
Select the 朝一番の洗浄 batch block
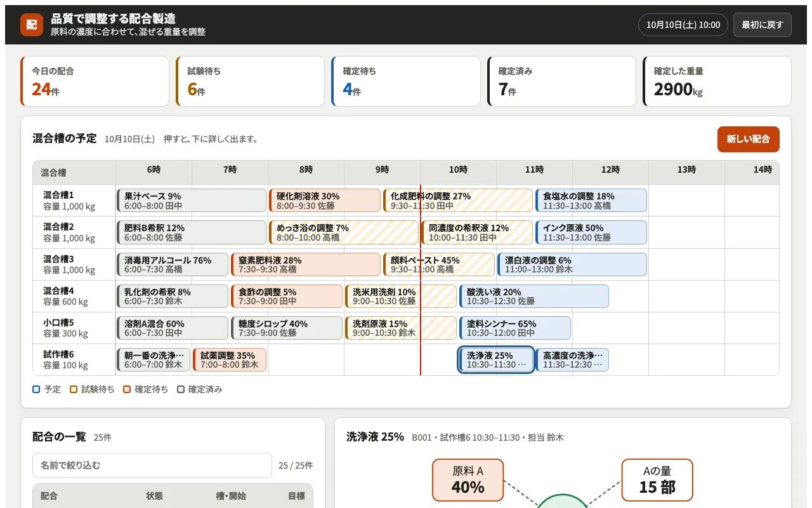point(154,360)
